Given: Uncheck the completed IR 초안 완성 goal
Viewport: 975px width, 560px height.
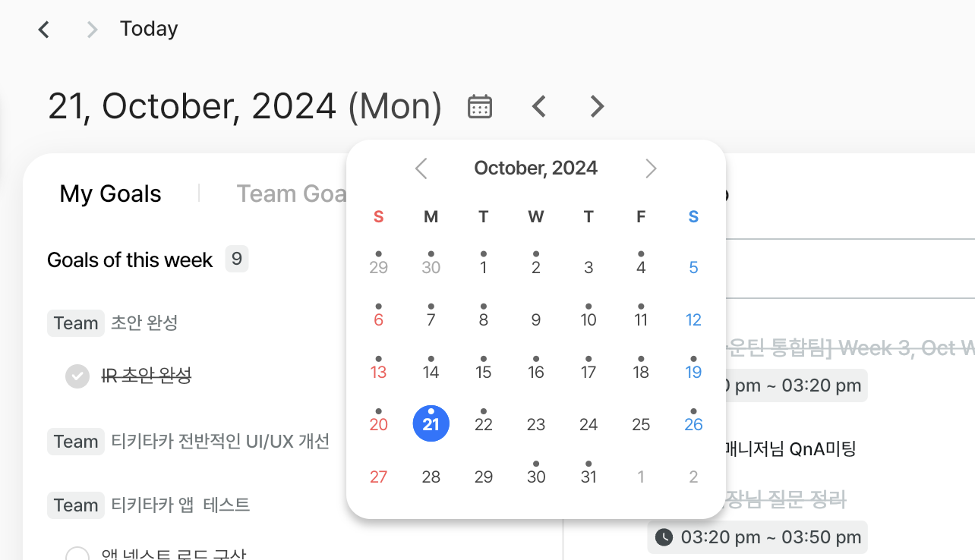Looking at the screenshot, I should coord(77,376).
